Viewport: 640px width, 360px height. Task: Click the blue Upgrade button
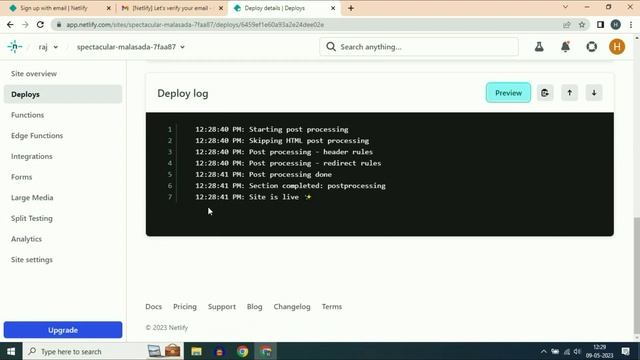pos(63,330)
